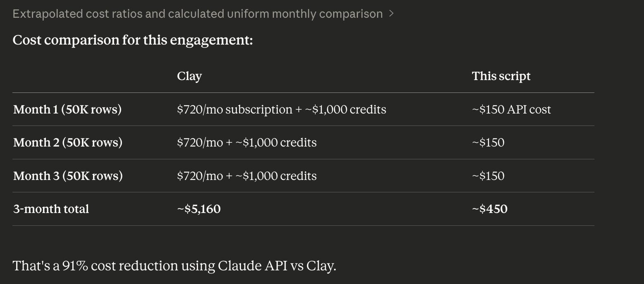
Task: Select the 'Clay' column header
Action: (189, 76)
